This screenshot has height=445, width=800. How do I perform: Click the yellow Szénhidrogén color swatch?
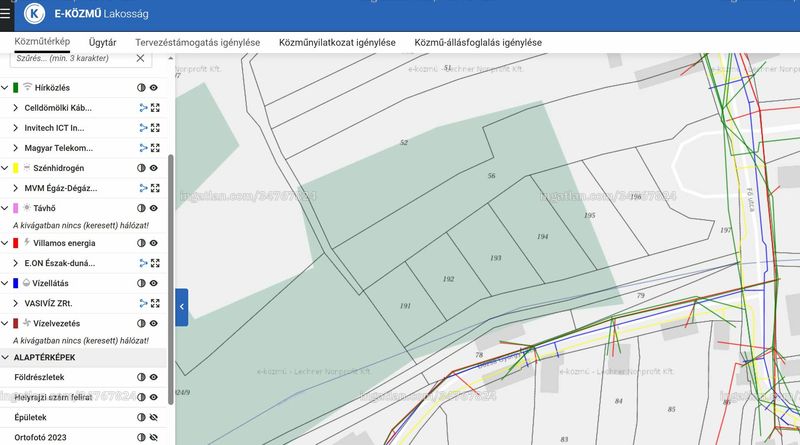point(16,168)
